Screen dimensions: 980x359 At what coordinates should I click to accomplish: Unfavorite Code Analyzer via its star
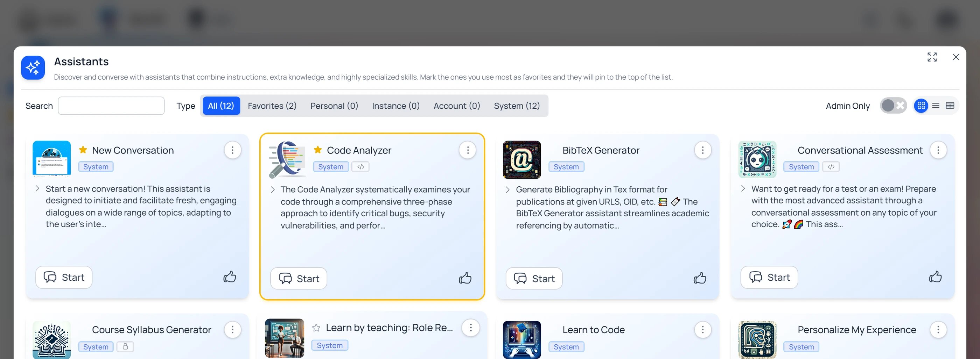318,150
